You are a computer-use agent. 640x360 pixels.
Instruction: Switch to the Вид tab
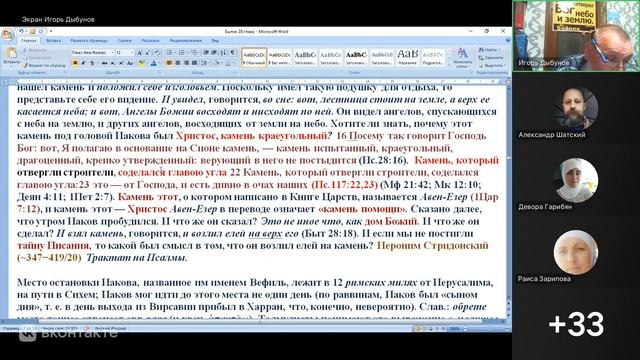tap(215, 40)
